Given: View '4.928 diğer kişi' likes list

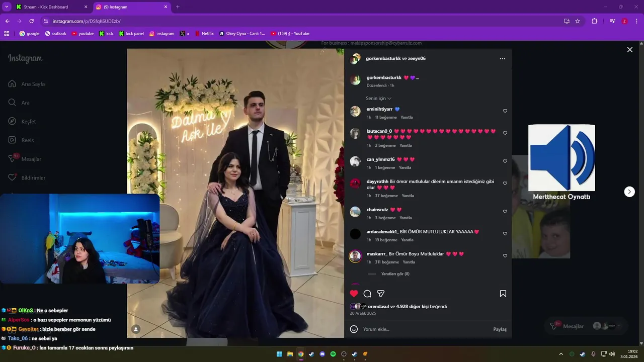Looking at the screenshot, I should tap(413, 306).
